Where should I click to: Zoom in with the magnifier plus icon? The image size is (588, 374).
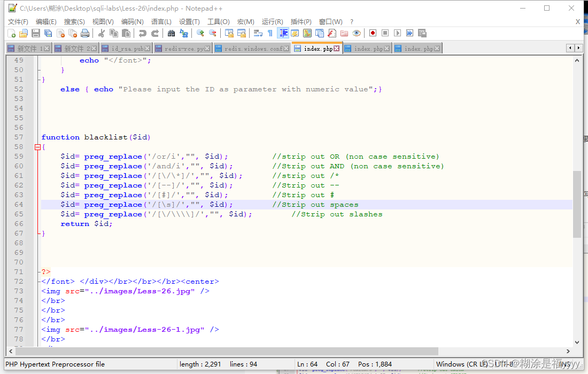[x=200, y=33]
